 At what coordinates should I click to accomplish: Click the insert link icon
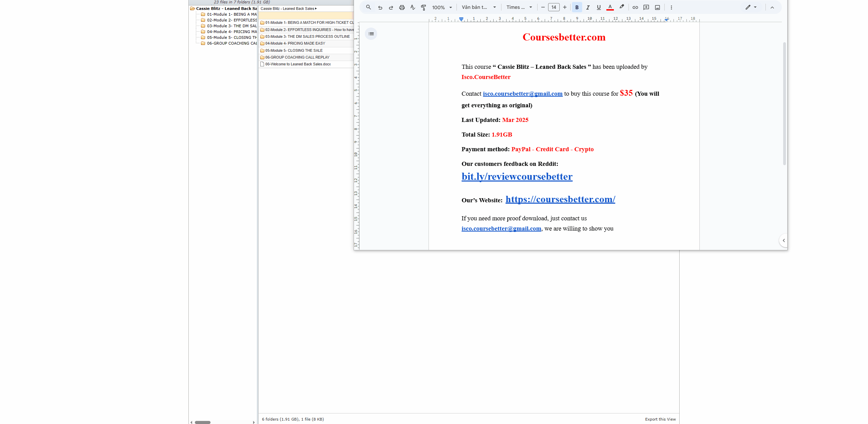pyautogui.click(x=635, y=7)
